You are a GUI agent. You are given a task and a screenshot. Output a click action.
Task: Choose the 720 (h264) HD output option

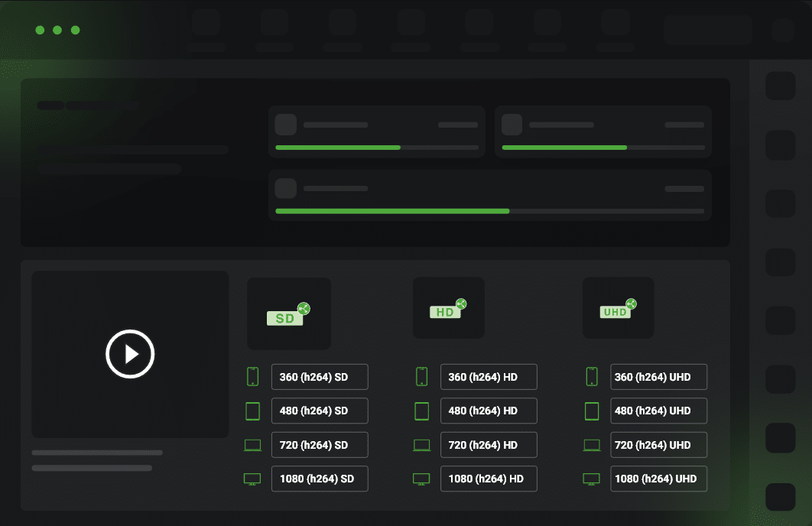point(489,444)
